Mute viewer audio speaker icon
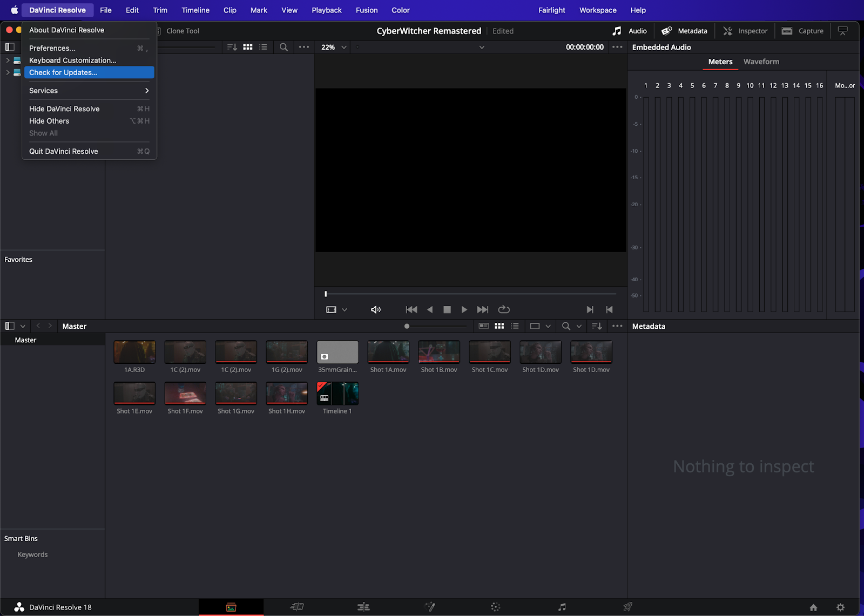 click(376, 309)
